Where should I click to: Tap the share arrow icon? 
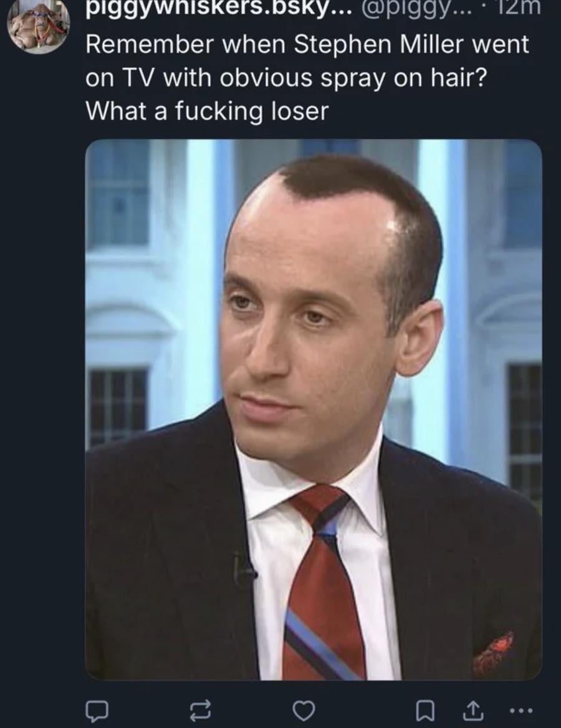coord(472,709)
